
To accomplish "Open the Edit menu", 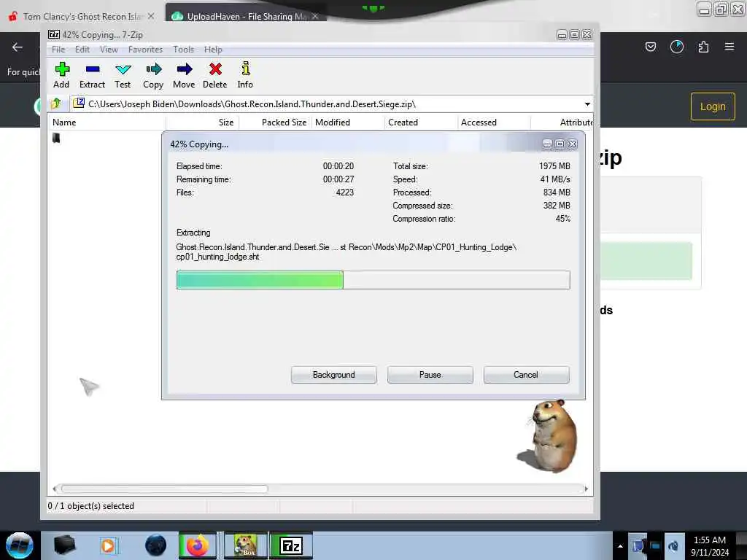I will 82,50.
